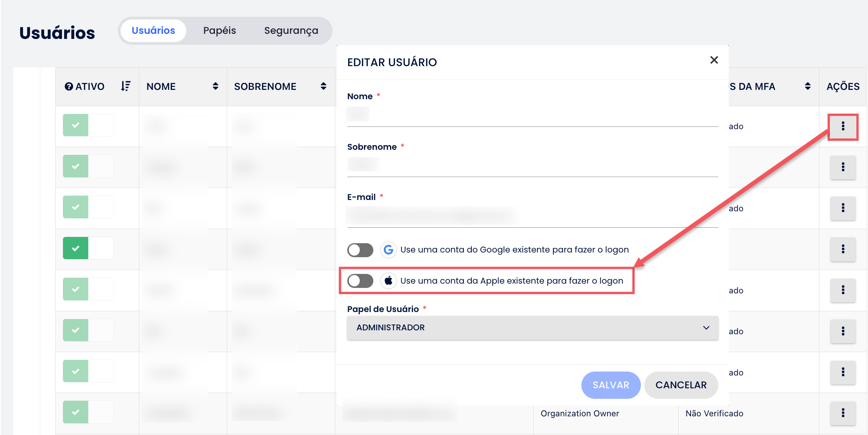Toggle active status of the fourth user
868x435 pixels.
(x=88, y=248)
